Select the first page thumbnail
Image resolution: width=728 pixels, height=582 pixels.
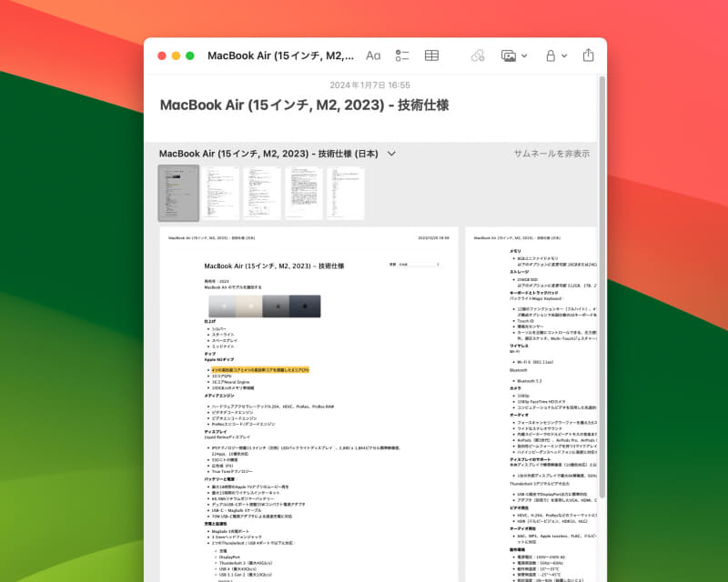click(179, 192)
